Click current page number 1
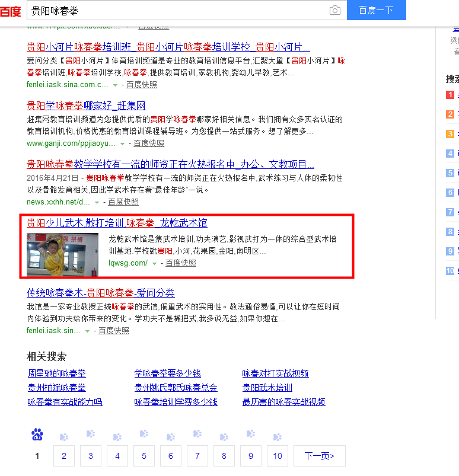Image resolution: width=459 pixels, height=476 pixels. (37, 456)
